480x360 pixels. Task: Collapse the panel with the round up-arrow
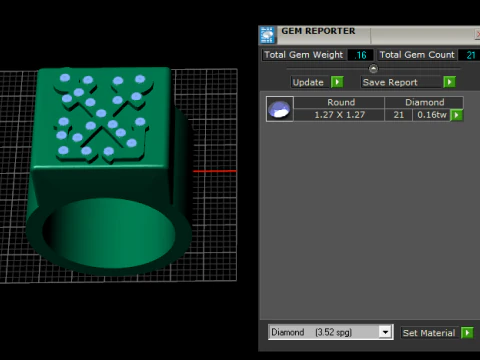point(373,69)
